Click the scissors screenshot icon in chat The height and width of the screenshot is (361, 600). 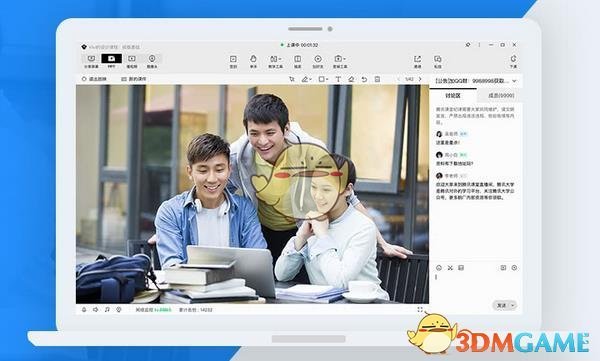[x=450, y=268]
